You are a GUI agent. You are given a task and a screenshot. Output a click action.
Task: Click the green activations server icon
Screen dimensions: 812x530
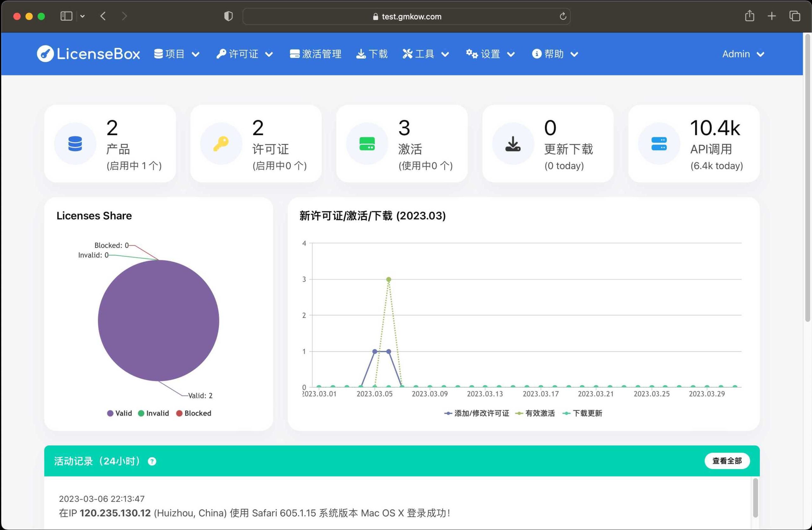367,144
